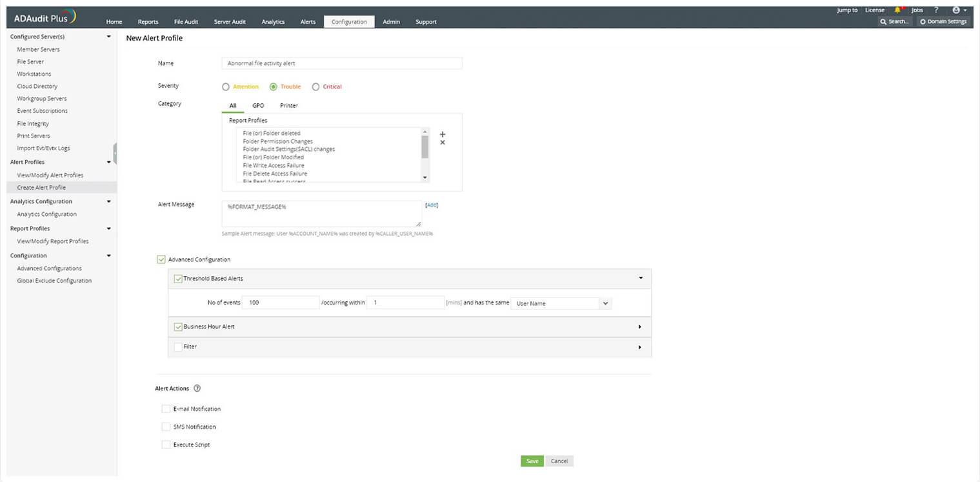Click the Save button
980x482 pixels.
pyautogui.click(x=532, y=461)
